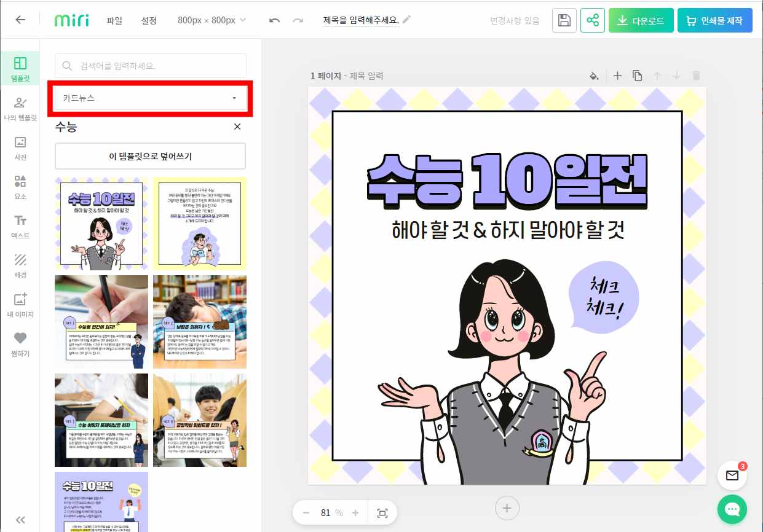
Task: Select the hand holding pen template thumbnail
Action: click(101, 322)
